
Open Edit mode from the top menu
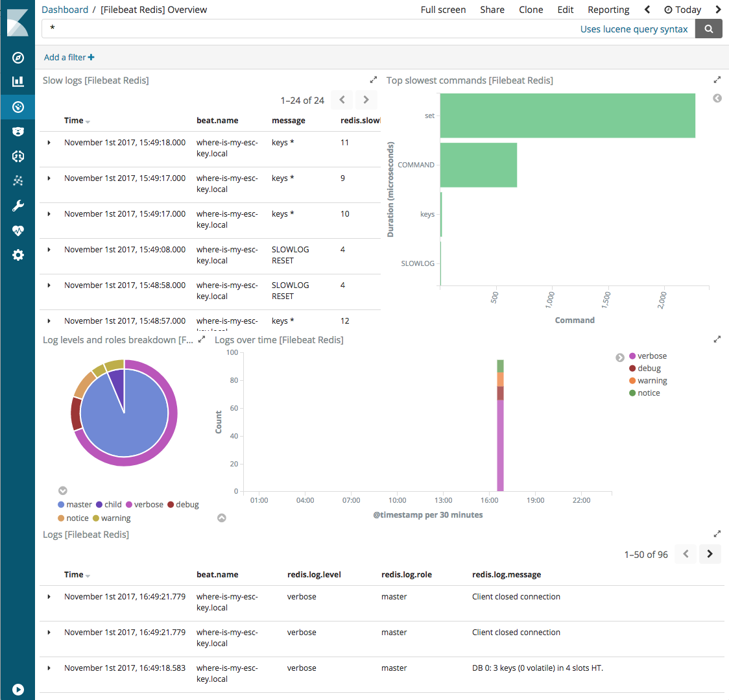(565, 9)
